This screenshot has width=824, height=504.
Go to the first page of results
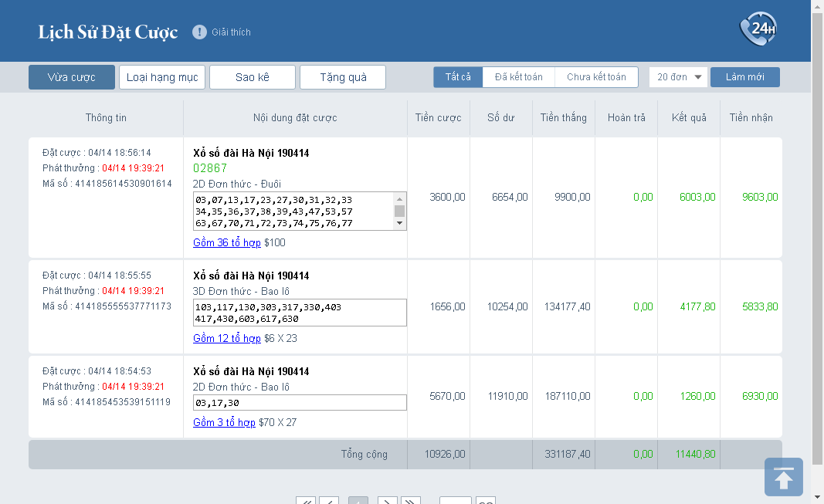tap(306, 502)
